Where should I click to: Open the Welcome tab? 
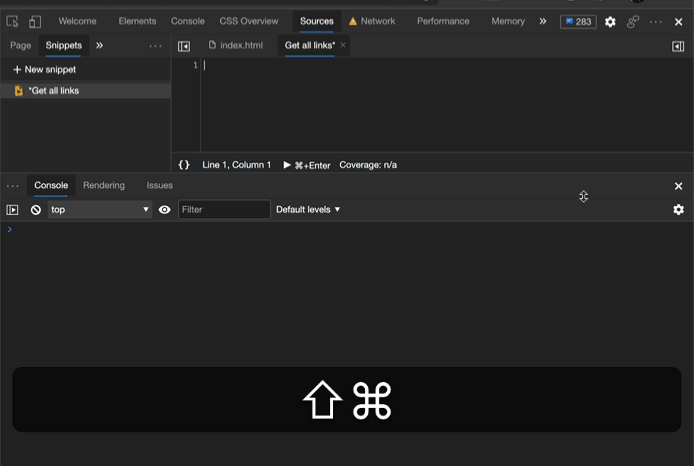click(x=77, y=21)
